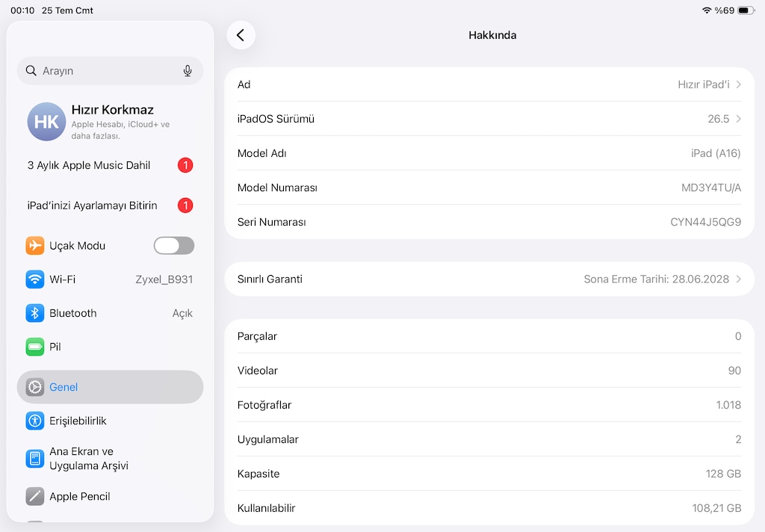Viewport: 765px width, 532px height.
Task: Open 3 Aylık Apple Music Dahil offer
Action: [x=111, y=165]
